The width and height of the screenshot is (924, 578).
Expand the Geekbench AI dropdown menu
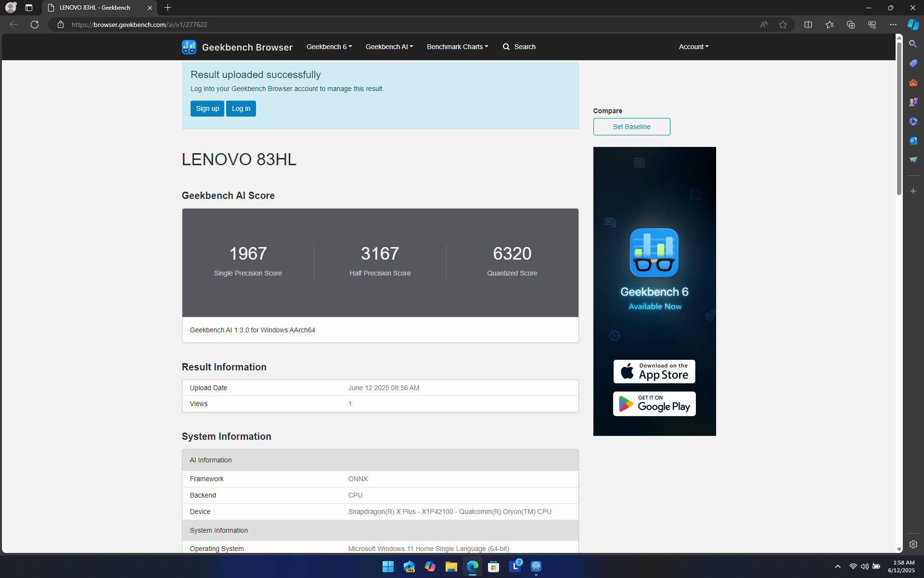389,47
